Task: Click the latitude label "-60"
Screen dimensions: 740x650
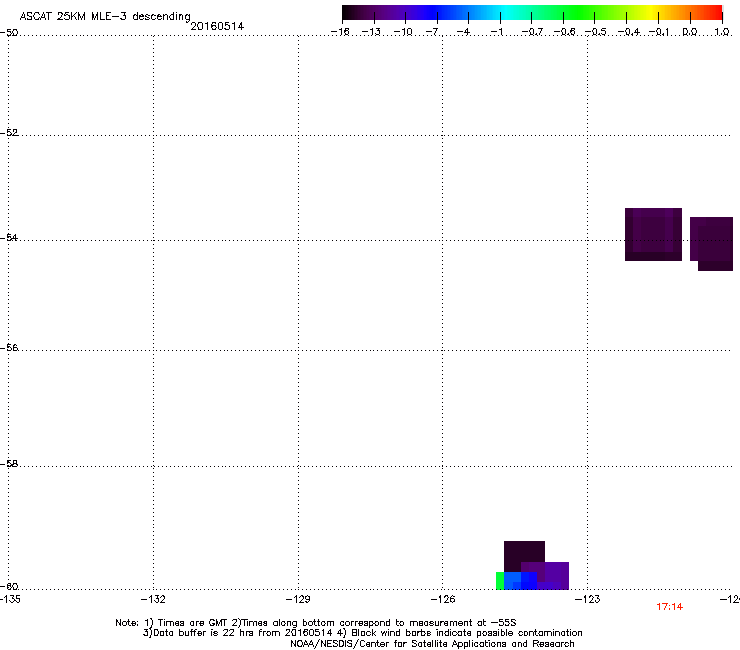Action: [x=9, y=586]
